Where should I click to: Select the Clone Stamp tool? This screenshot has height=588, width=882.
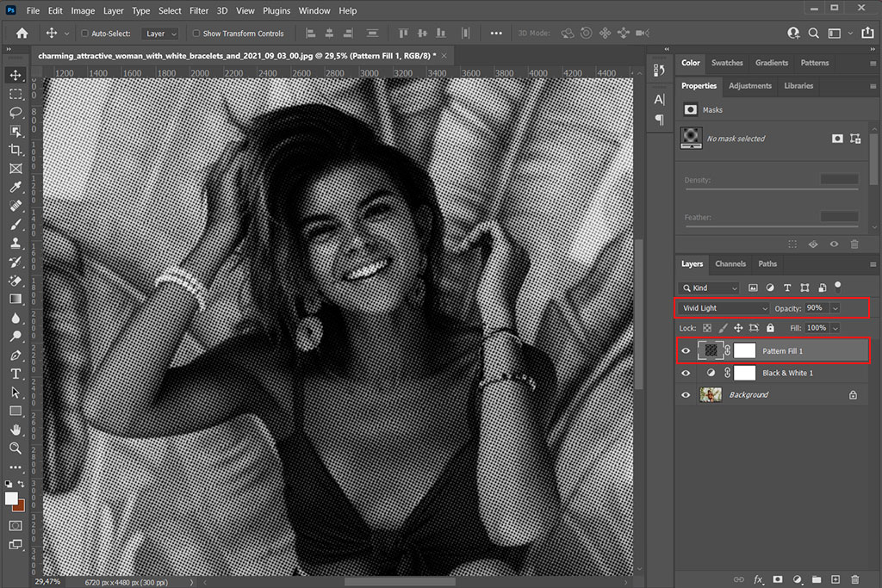pos(16,243)
